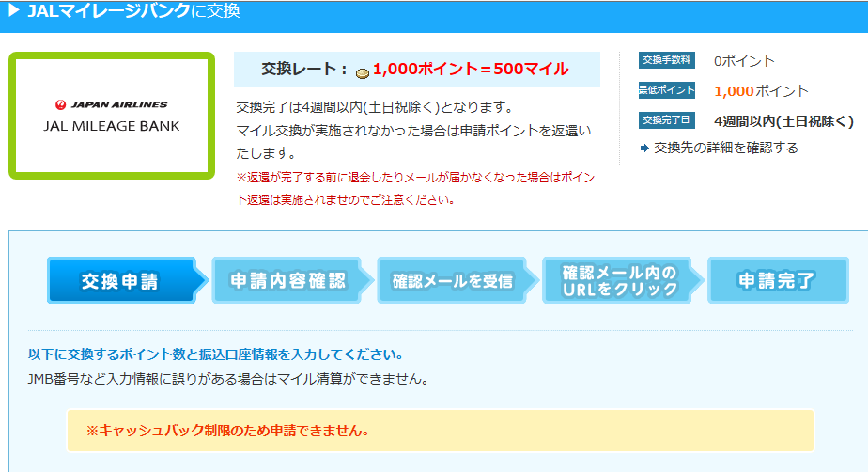Click the 0ポイント fee value
The image size is (868, 472).
click(x=744, y=61)
